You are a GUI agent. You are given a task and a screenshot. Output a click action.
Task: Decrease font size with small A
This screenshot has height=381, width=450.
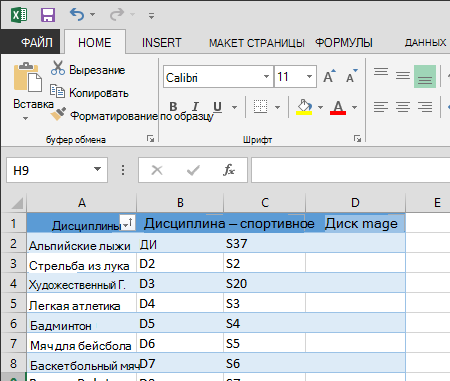coord(351,76)
